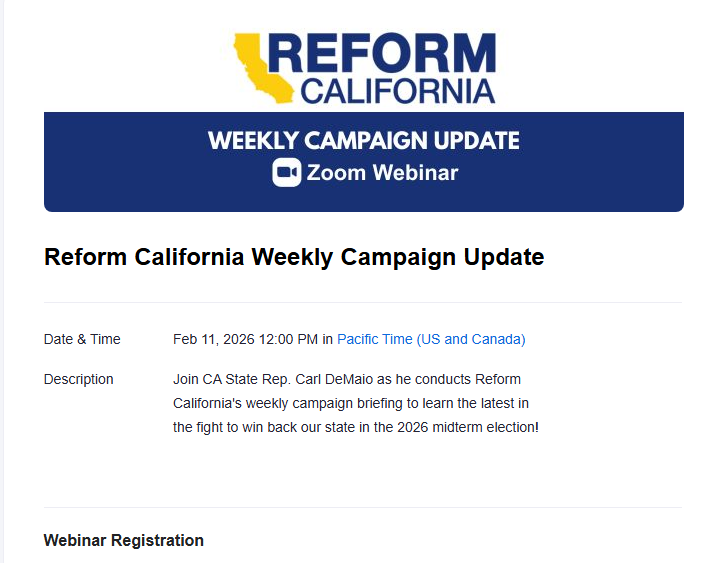Click the REFORM wordmark in the logo
Screen dimensions: 721x563
381,54
